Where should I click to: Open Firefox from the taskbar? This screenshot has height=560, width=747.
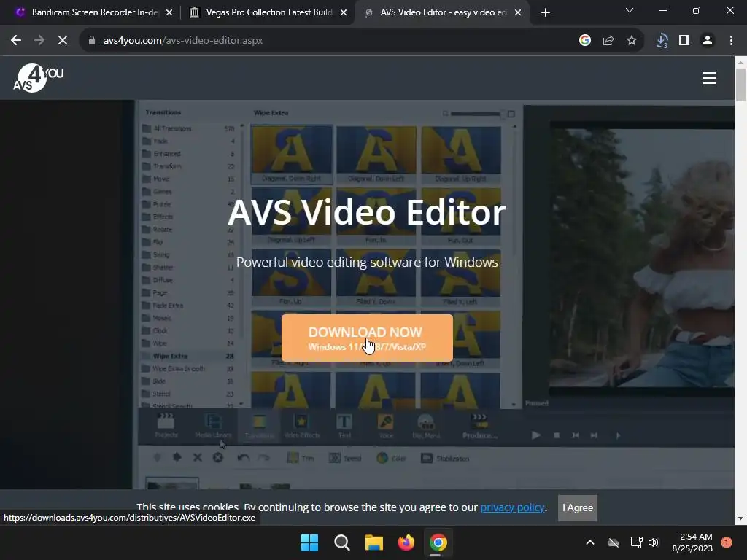(x=406, y=542)
